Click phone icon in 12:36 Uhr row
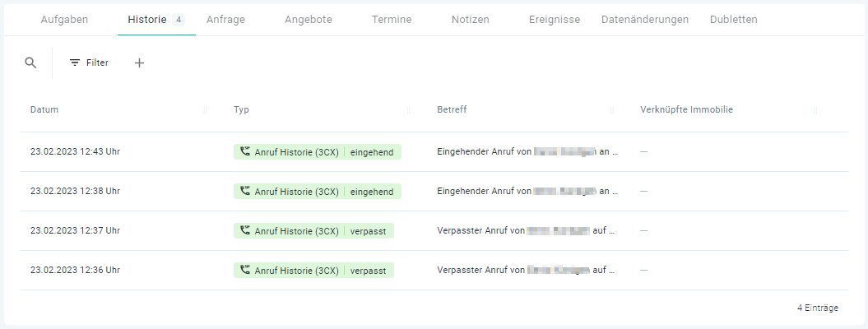This screenshot has height=329, width=868. click(x=244, y=270)
